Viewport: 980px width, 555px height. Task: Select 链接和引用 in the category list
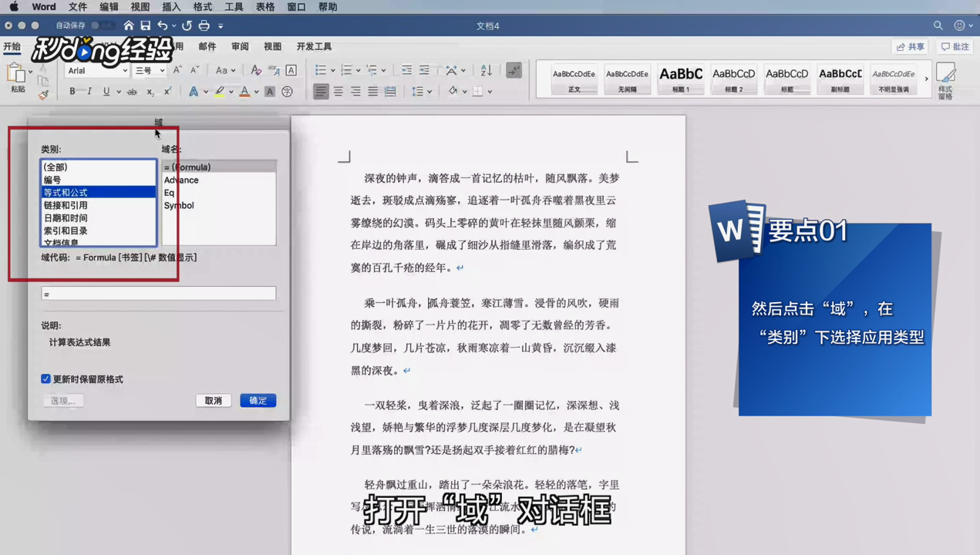pos(99,205)
